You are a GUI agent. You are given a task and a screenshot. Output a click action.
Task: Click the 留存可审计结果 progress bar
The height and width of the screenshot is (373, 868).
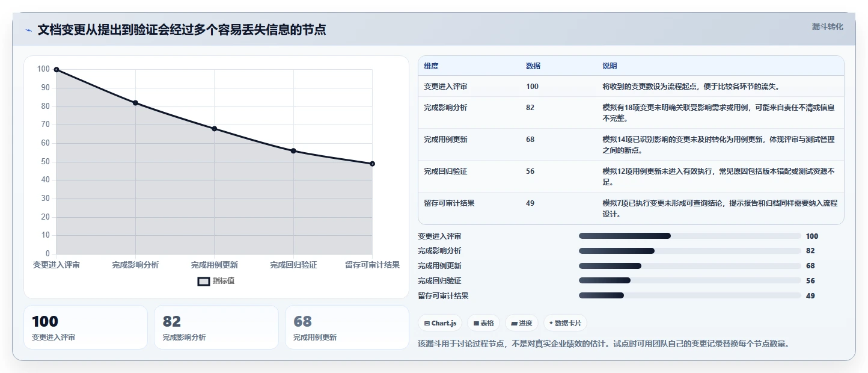click(689, 295)
